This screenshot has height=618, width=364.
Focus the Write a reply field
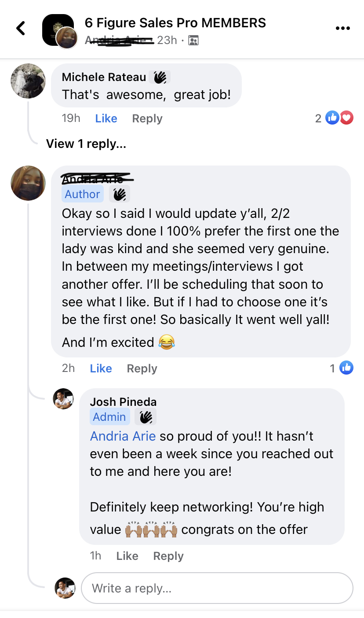pos(217,588)
